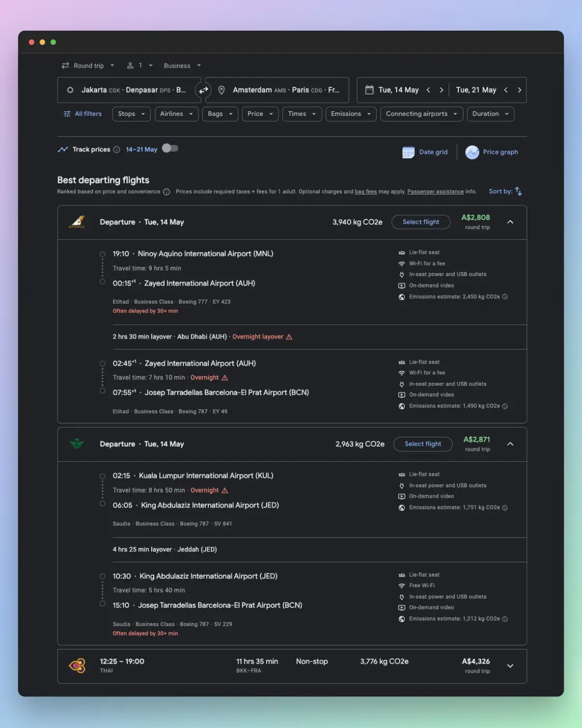Click the Sort by arrows icon
The height and width of the screenshot is (728, 582).
tap(518, 191)
